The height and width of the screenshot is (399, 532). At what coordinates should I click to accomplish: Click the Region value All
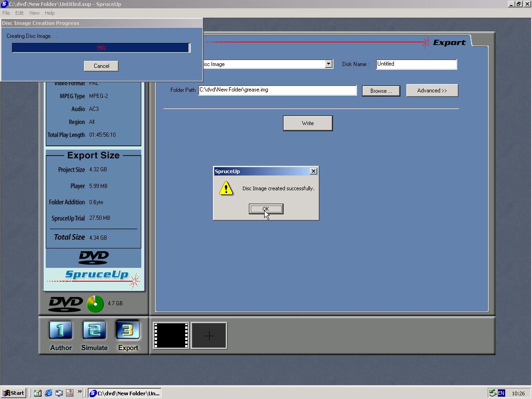pyautogui.click(x=91, y=122)
